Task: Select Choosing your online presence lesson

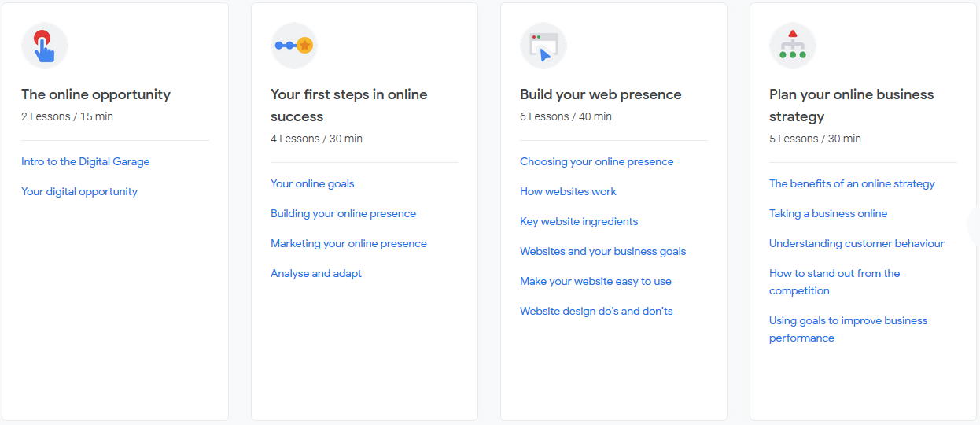Action: 596,161
